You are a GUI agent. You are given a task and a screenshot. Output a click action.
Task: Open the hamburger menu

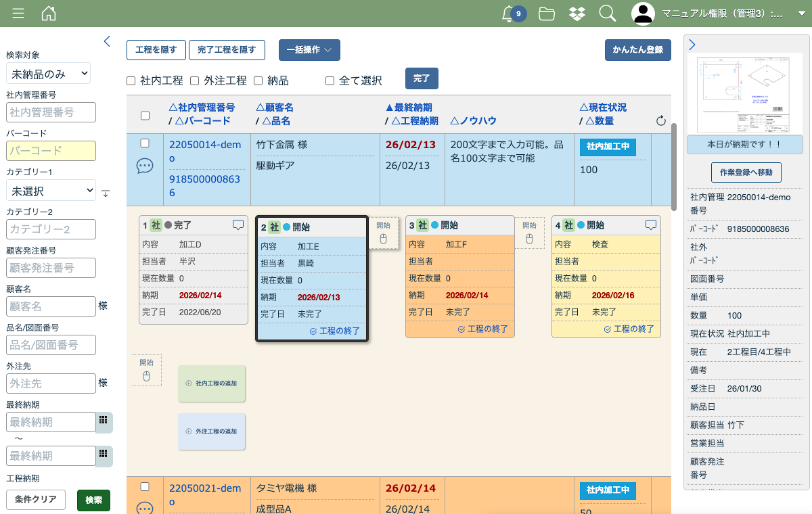coord(18,14)
